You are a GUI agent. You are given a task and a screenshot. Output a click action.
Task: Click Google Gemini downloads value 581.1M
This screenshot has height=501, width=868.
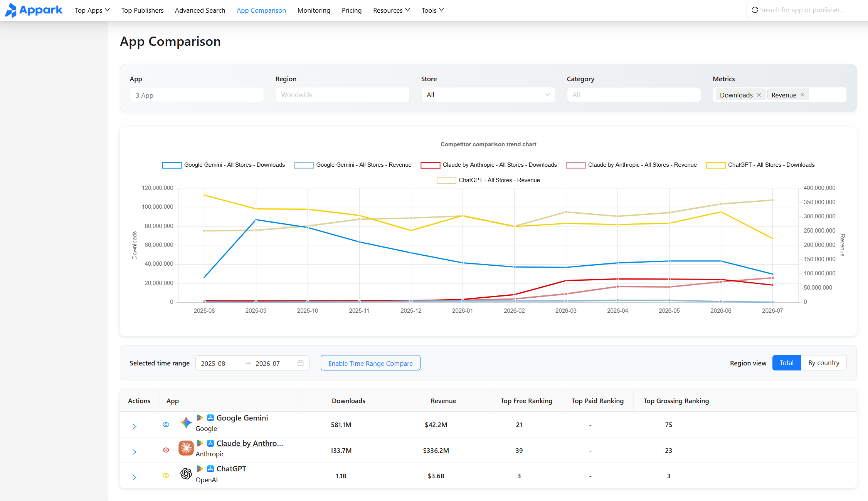pyautogui.click(x=341, y=425)
